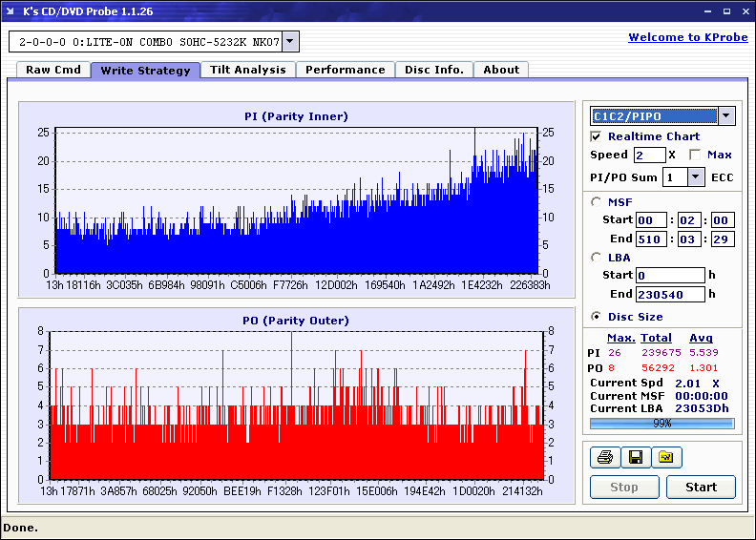Open the PI/PO Sum ECC dropdown
The width and height of the screenshot is (756, 540).
pyautogui.click(x=694, y=177)
